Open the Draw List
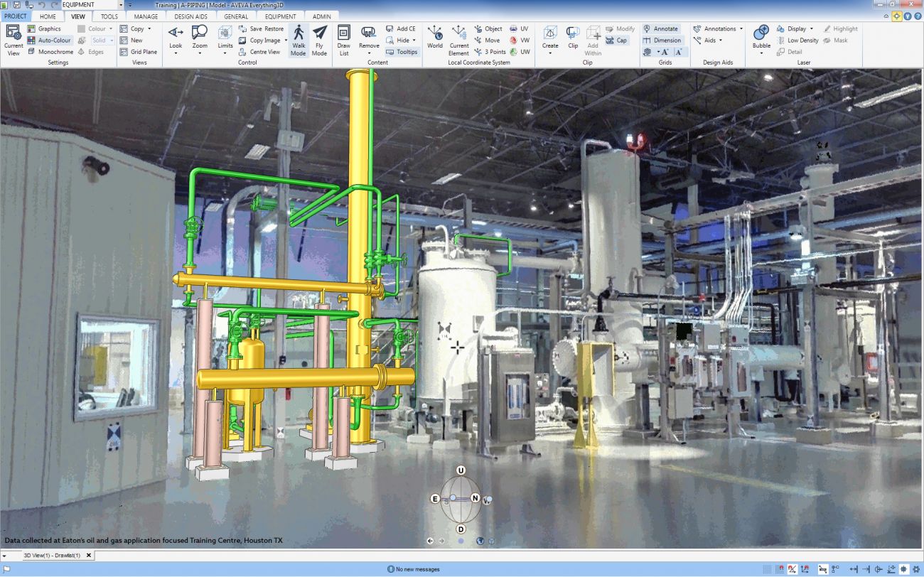924x577 pixels. (343, 41)
